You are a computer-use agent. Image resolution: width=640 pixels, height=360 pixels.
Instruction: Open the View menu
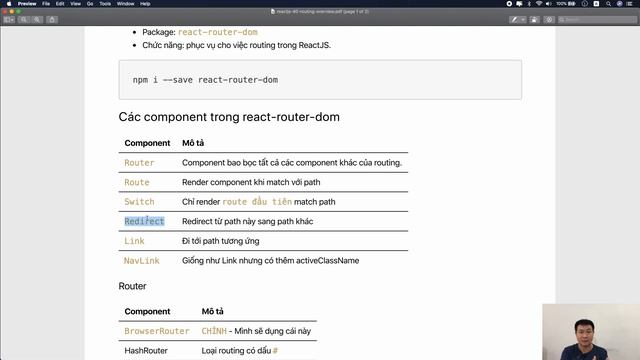point(76,4)
